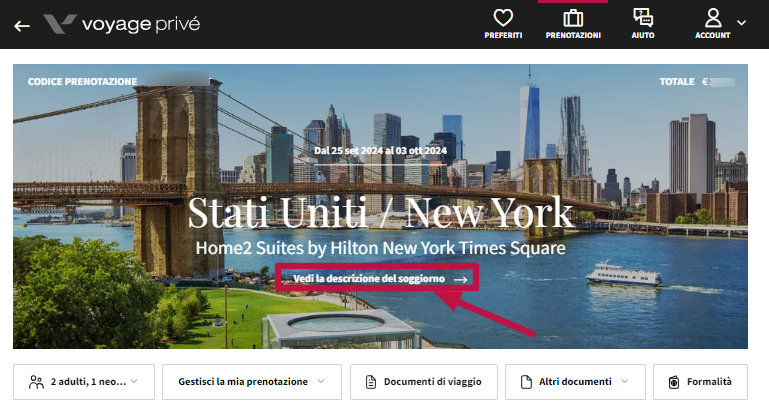Go back with the left arrow icon
This screenshot has height=416, width=769.
(22, 26)
